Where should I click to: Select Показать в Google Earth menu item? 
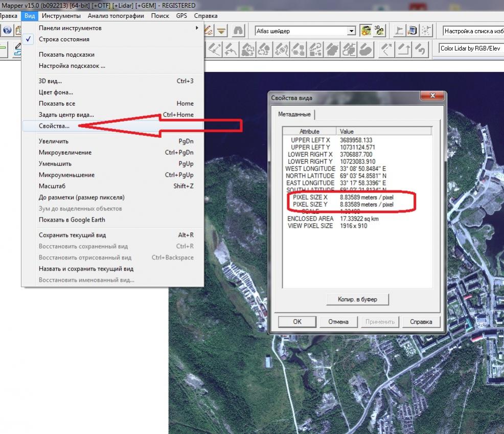click(72, 220)
